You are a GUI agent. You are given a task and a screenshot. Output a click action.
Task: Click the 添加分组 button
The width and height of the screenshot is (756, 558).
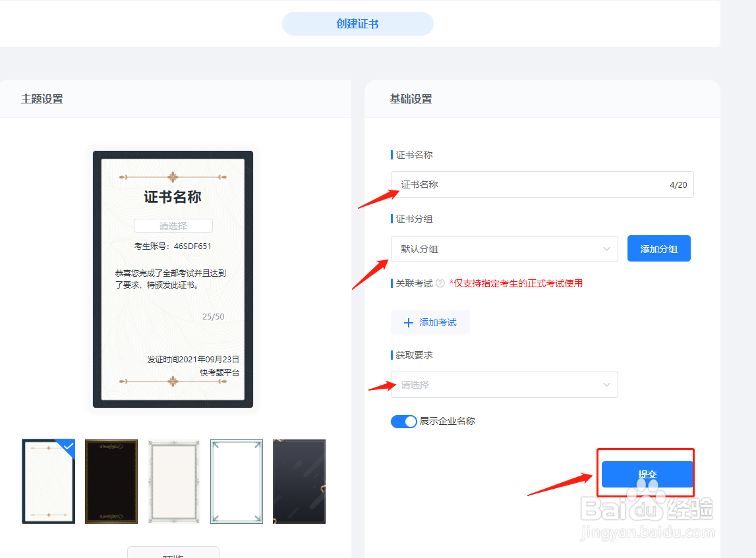(x=658, y=248)
